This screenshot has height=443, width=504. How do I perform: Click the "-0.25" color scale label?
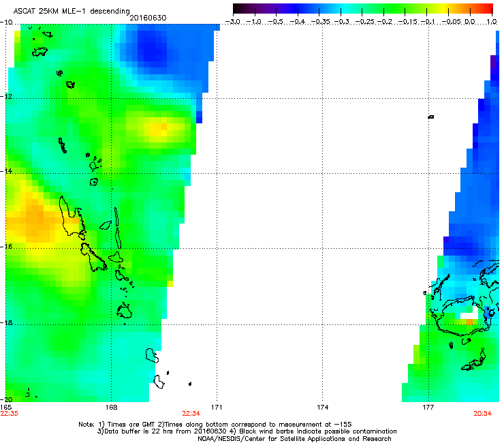click(x=364, y=22)
